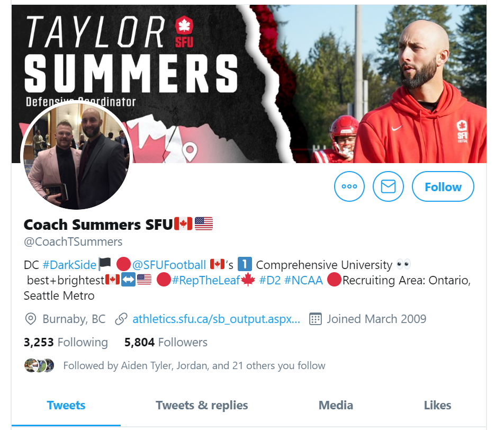504x430 pixels.
Task: Open the #NCAA hashtag
Action: tap(303, 281)
